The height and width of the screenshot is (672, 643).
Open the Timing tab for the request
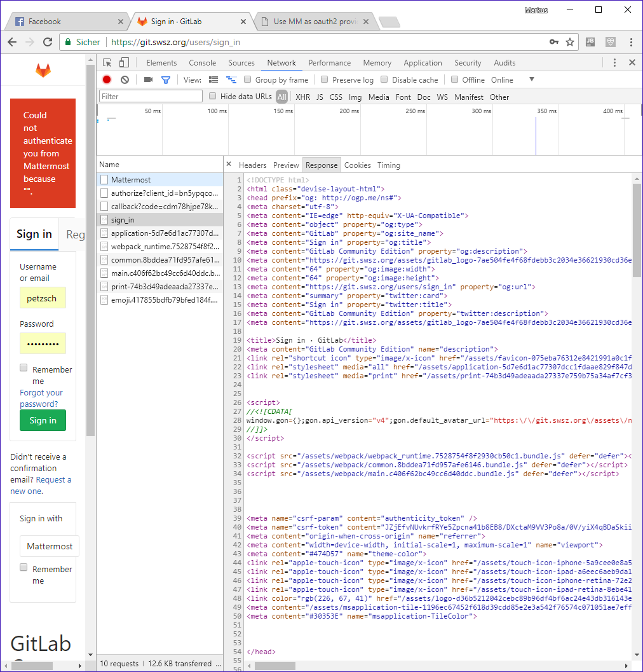(x=389, y=165)
